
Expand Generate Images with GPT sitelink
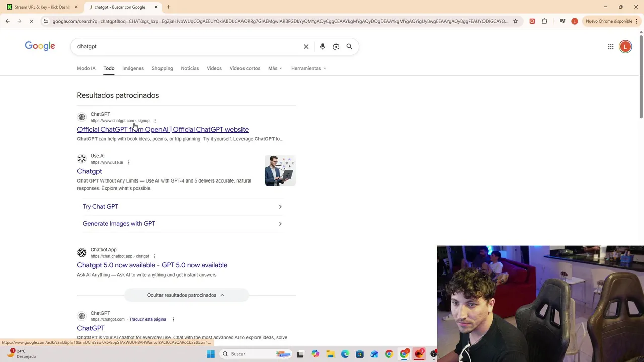coord(182,224)
